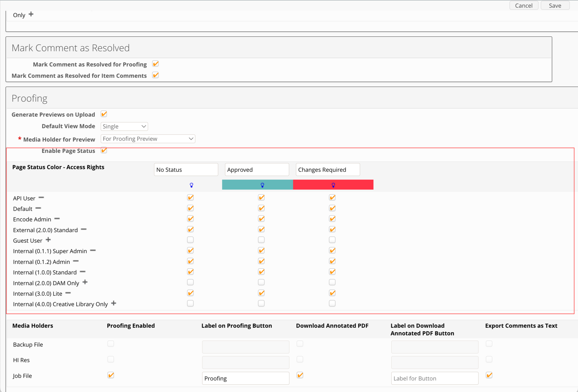The image size is (578, 392).
Task: Click plus icon beside Internal (2.0.0) DAM Only
Action: (x=85, y=282)
